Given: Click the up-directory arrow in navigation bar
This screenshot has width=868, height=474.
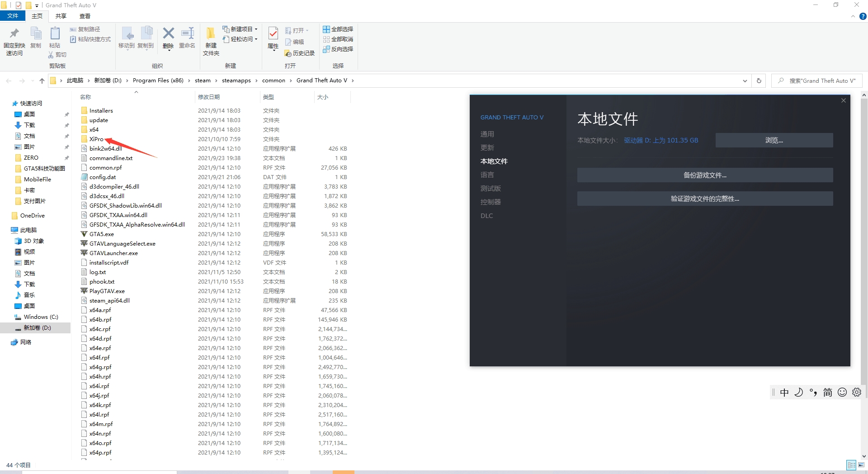Looking at the screenshot, I should [x=42, y=81].
